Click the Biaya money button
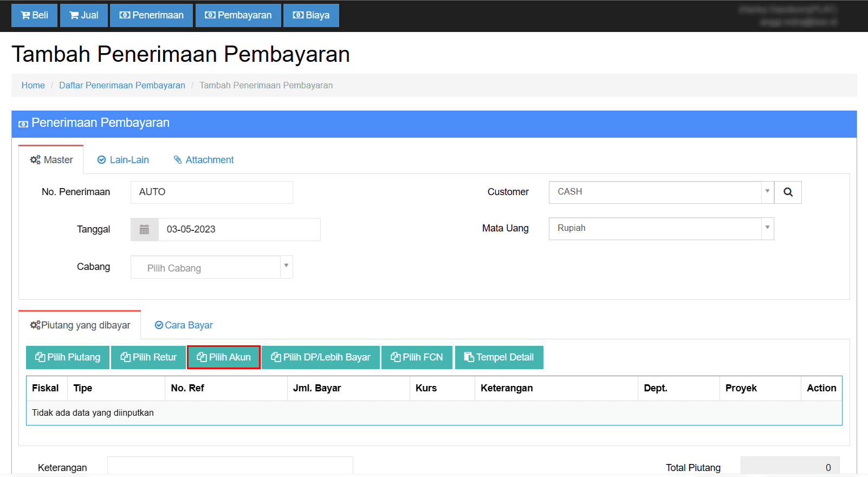The width and height of the screenshot is (868, 477). click(311, 15)
